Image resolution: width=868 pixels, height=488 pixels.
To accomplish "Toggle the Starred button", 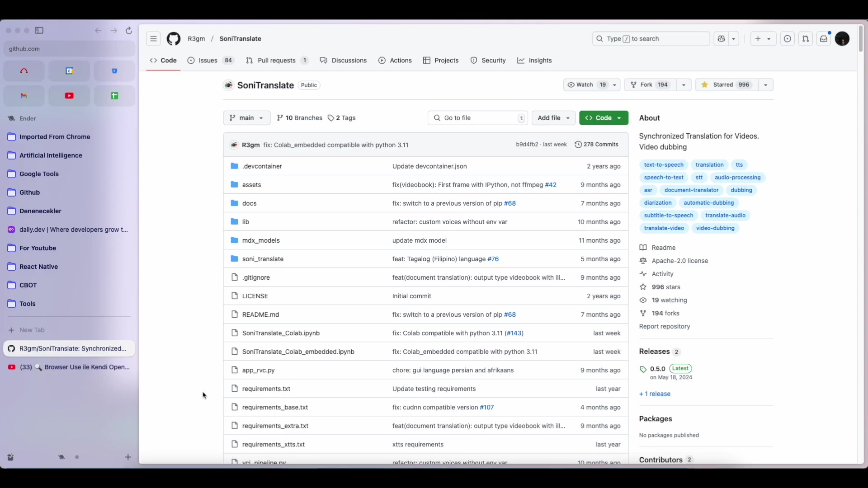I will [x=726, y=85].
